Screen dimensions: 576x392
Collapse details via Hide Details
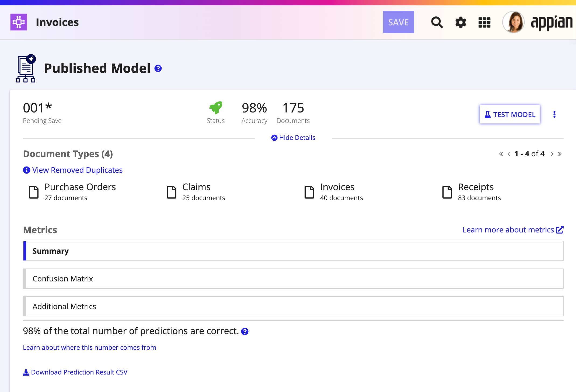point(293,137)
